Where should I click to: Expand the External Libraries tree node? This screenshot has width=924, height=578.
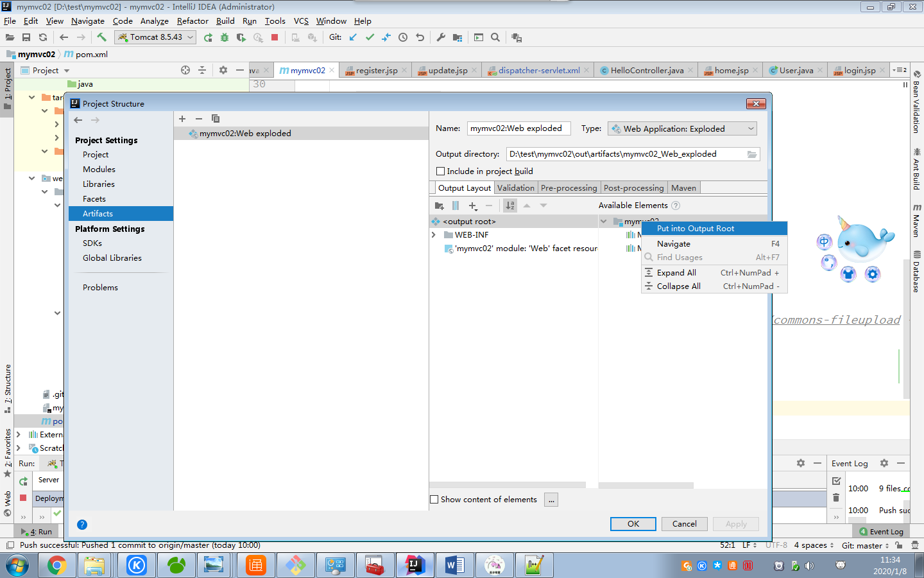[x=19, y=435]
